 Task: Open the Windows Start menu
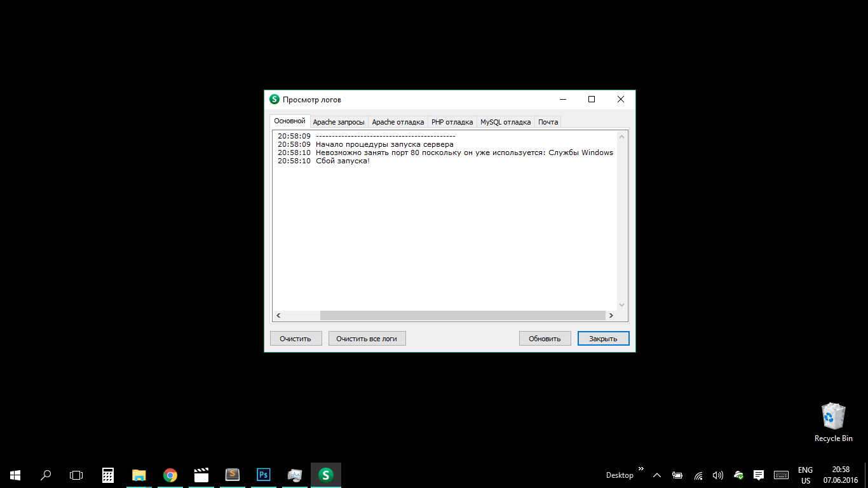(x=15, y=475)
